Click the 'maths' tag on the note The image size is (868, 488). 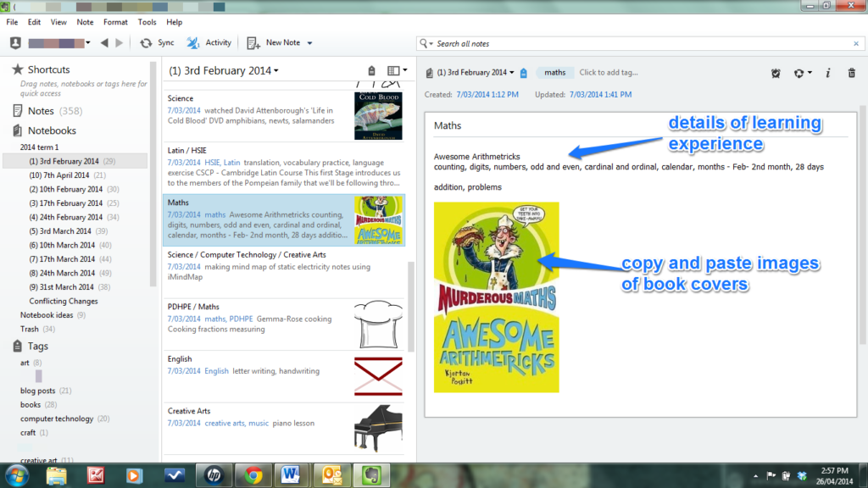point(555,73)
